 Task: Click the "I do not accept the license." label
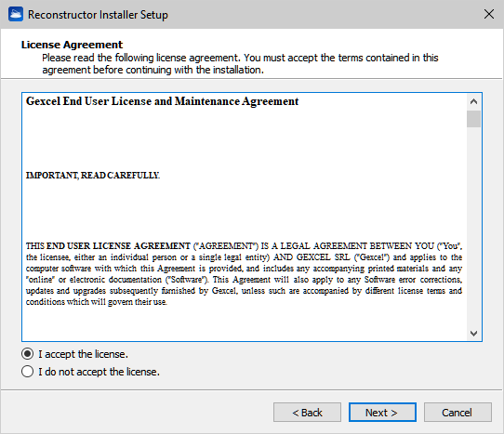click(99, 372)
